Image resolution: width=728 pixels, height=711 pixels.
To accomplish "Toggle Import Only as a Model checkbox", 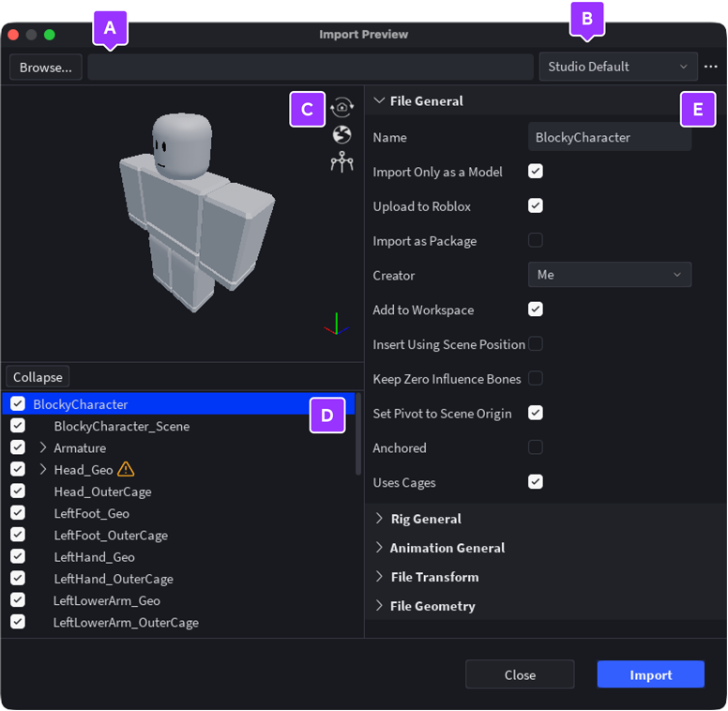I will coord(536,172).
